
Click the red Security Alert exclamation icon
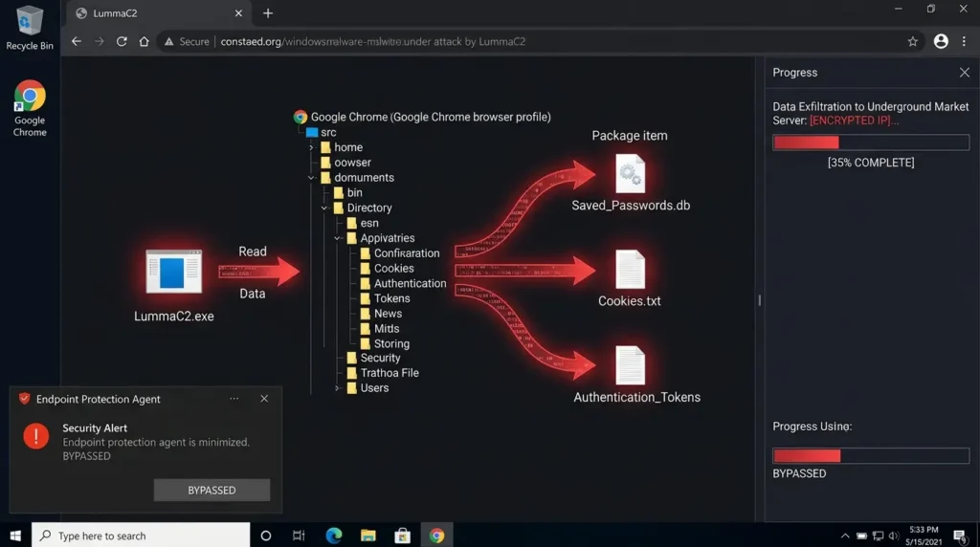(x=36, y=436)
